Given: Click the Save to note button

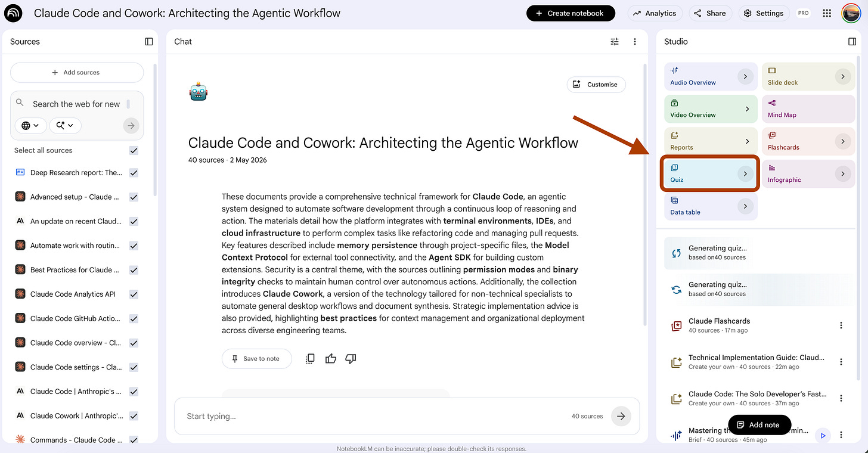Looking at the screenshot, I should click(x=256, y=359).
